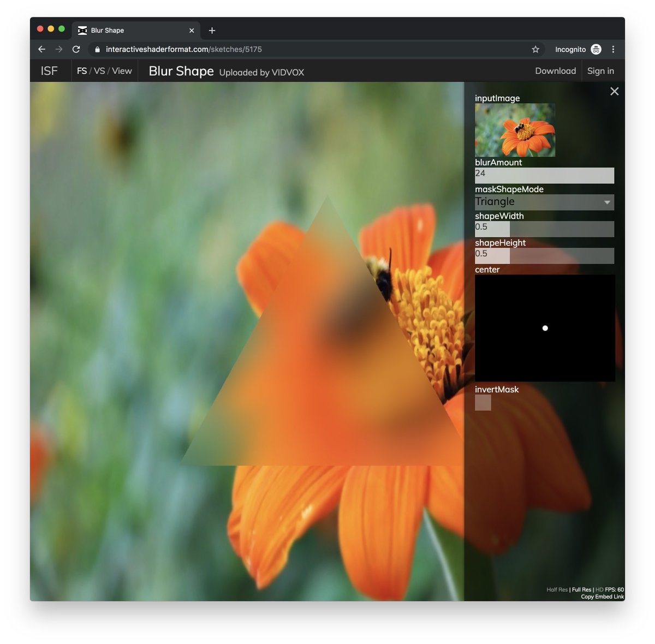Click the macOS green maximize button
The height and width of the screenshot is (644, 655).
(x=62, y=29)
